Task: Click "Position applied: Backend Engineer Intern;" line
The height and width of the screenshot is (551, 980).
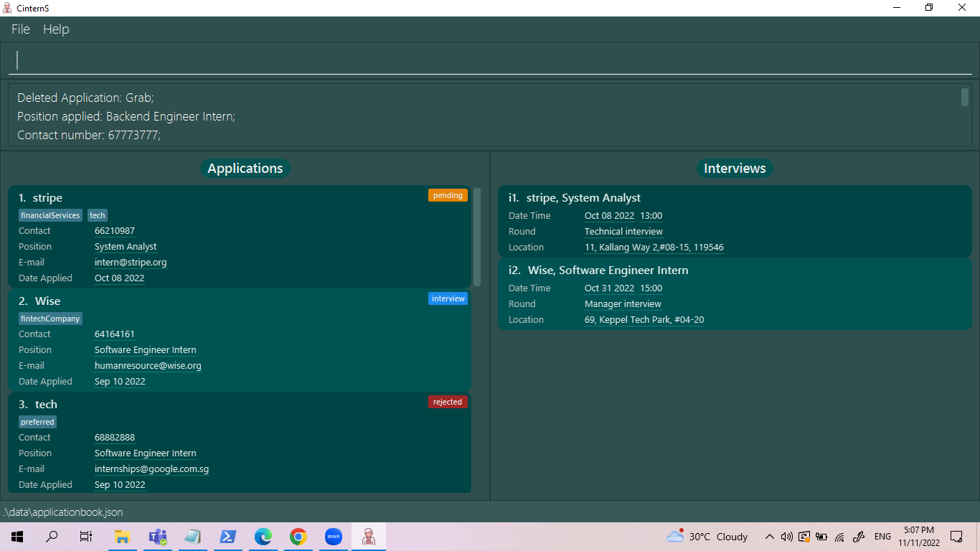Action: click(x=126, y=116)
